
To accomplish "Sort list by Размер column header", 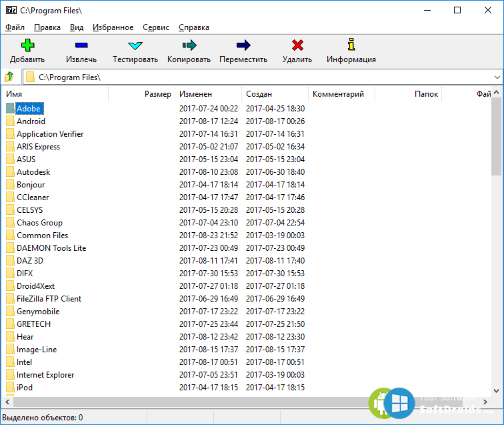I will click(142, 94).
